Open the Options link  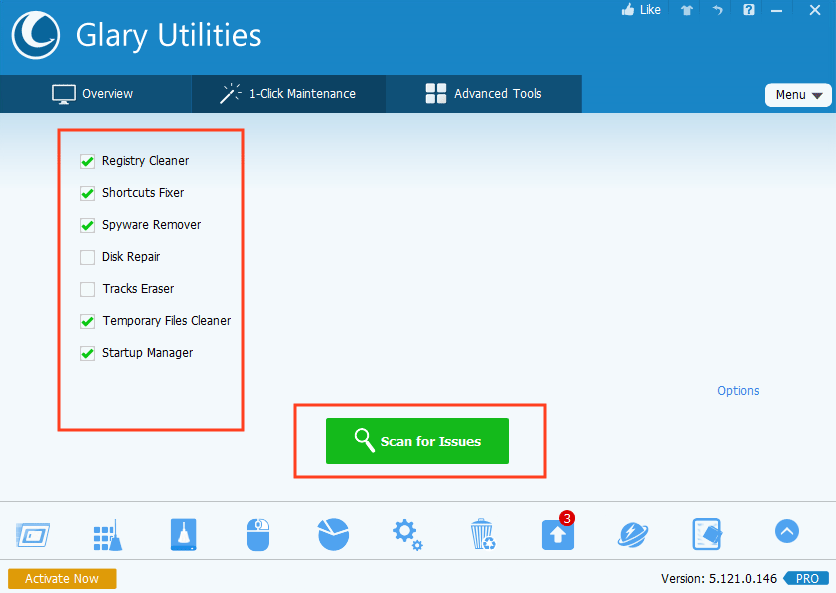pyautogui.click(x=738, y=390)
